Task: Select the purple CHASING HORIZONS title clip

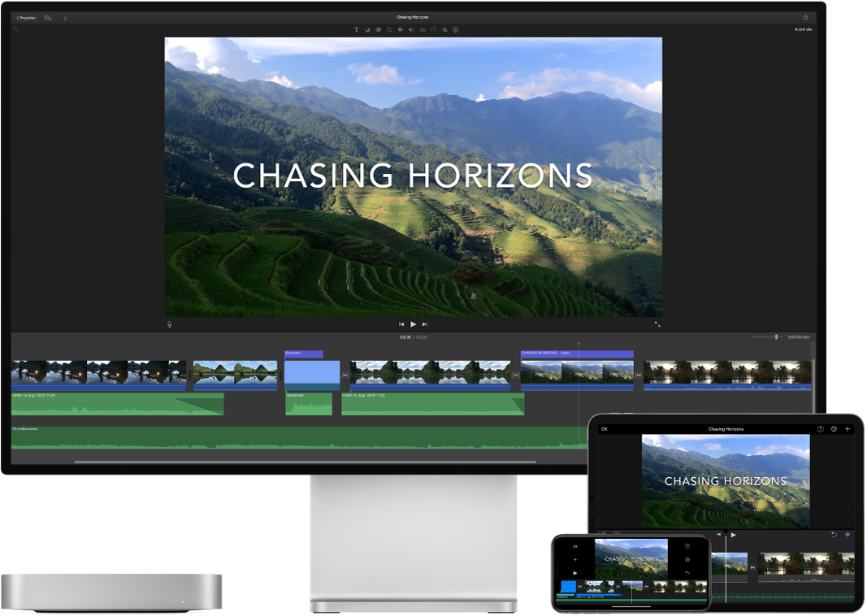Action: pos(577,354)
